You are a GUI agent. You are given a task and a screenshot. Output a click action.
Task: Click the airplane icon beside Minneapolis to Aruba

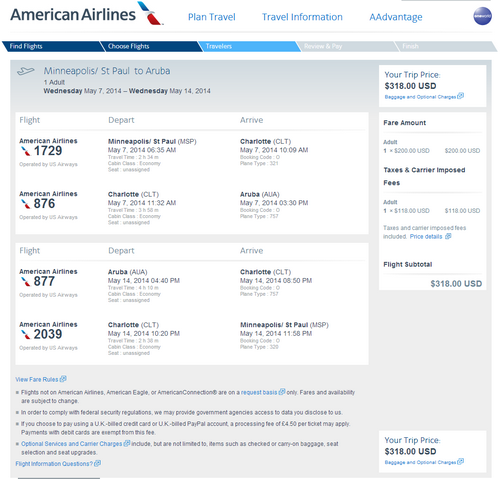point(26,71)
